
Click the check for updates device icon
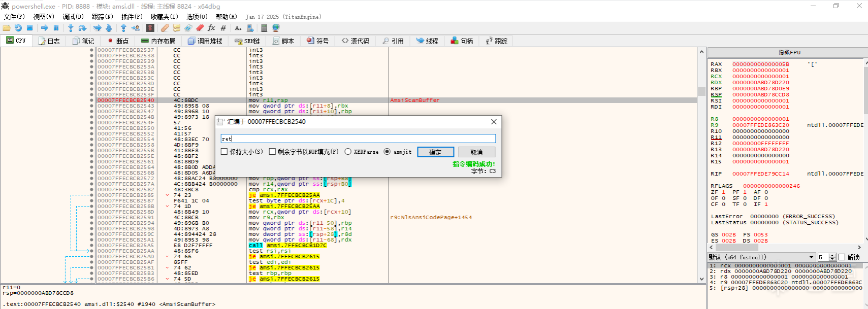(x=250, y=28)
